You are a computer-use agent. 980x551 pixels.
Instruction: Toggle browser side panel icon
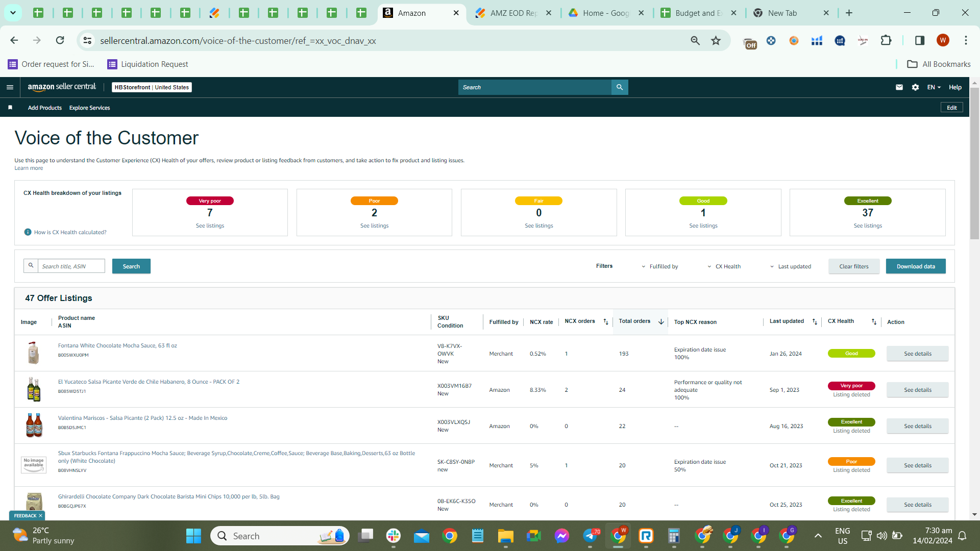920,40
